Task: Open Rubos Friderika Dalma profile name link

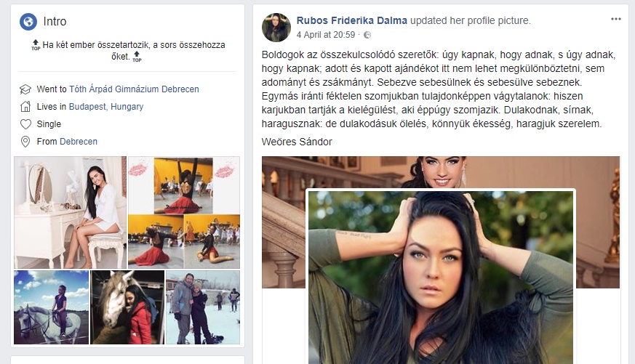Action: pyautogui.click(x=352, y=20)
